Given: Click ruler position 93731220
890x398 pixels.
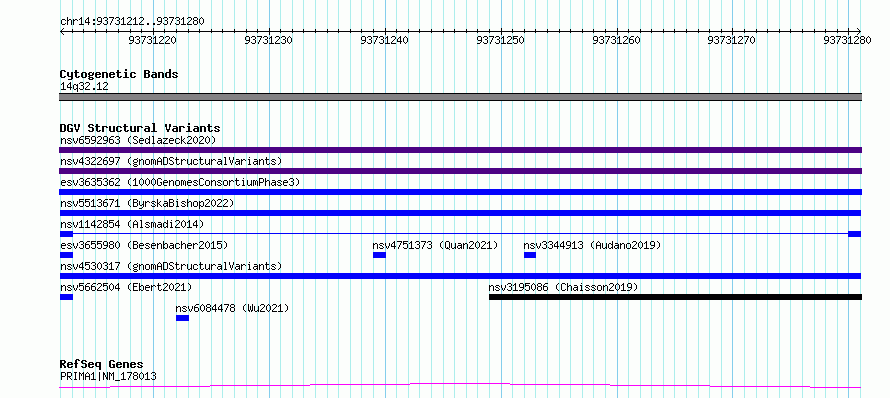Looking at the screenshot, I should click(x=152, y=40).
